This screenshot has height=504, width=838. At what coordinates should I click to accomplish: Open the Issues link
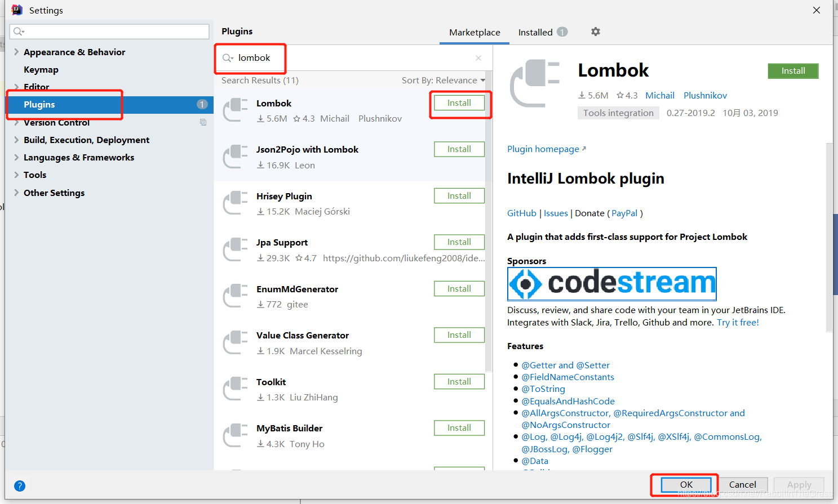(x=556, y=213)
